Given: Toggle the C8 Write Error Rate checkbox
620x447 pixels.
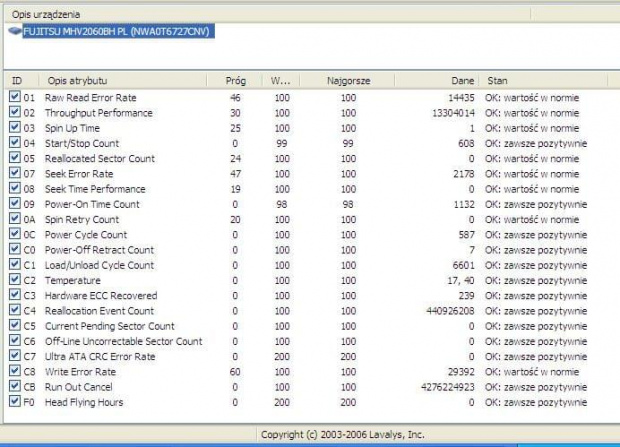Looking at the screenshot, I should pyautogui.click(x=15, y=371).
